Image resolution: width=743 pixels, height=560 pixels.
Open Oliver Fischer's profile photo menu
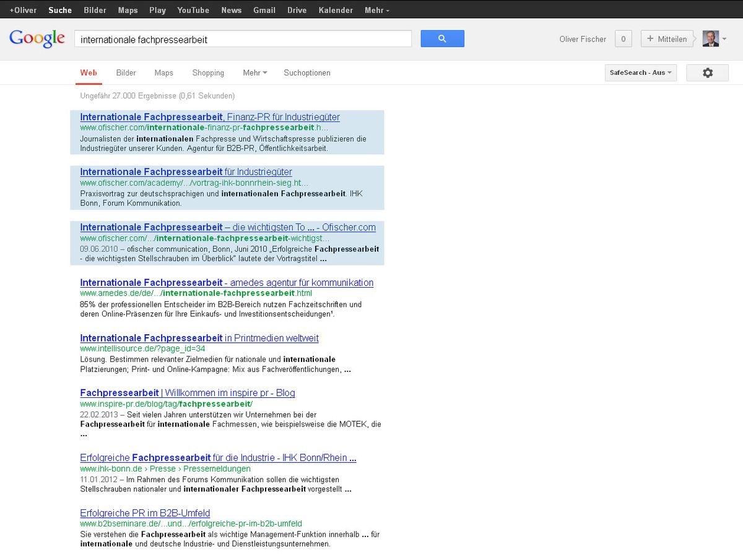coord(711,38)
